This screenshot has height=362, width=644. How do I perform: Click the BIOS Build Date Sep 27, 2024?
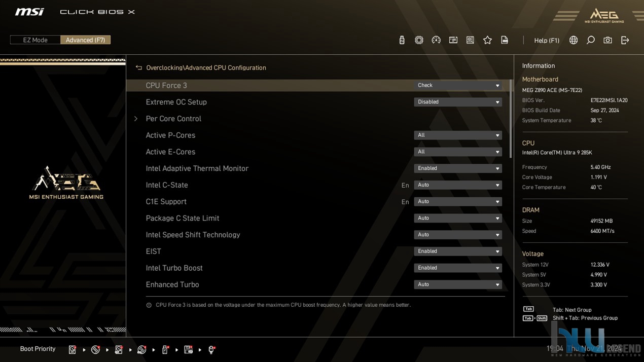pos(604,111)
